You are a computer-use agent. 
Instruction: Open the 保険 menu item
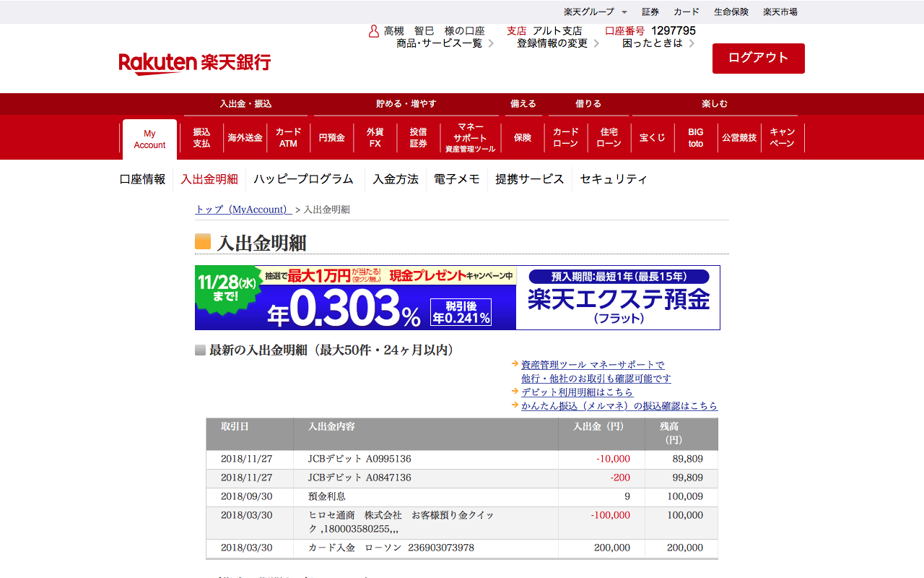pyautogui.click(x=522, y=138)
